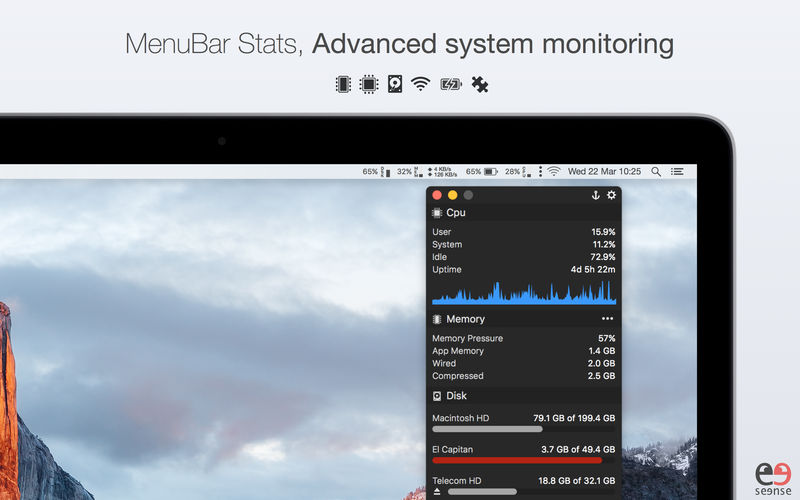
Task: Select the App Memory 1.4 GB row
Action: click(523, 351)
